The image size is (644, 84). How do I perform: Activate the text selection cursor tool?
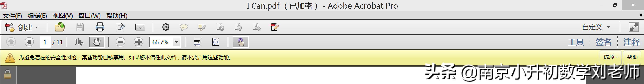point(79,42)
